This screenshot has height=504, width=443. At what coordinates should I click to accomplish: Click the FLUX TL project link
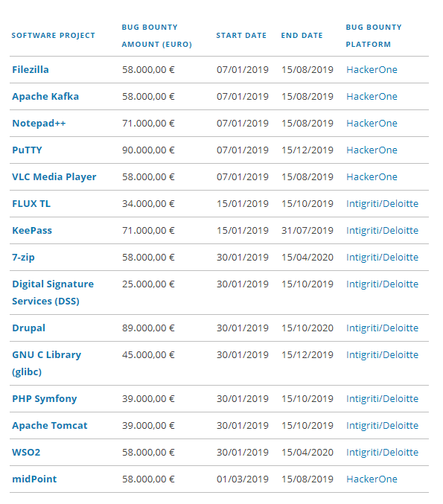[x=31, y=204]
